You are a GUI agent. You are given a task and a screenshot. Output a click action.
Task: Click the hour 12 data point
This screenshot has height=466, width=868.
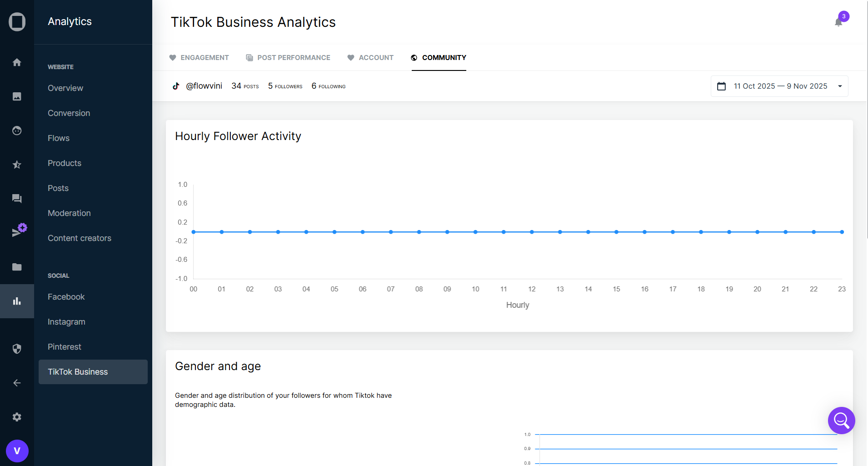[532, 232]
